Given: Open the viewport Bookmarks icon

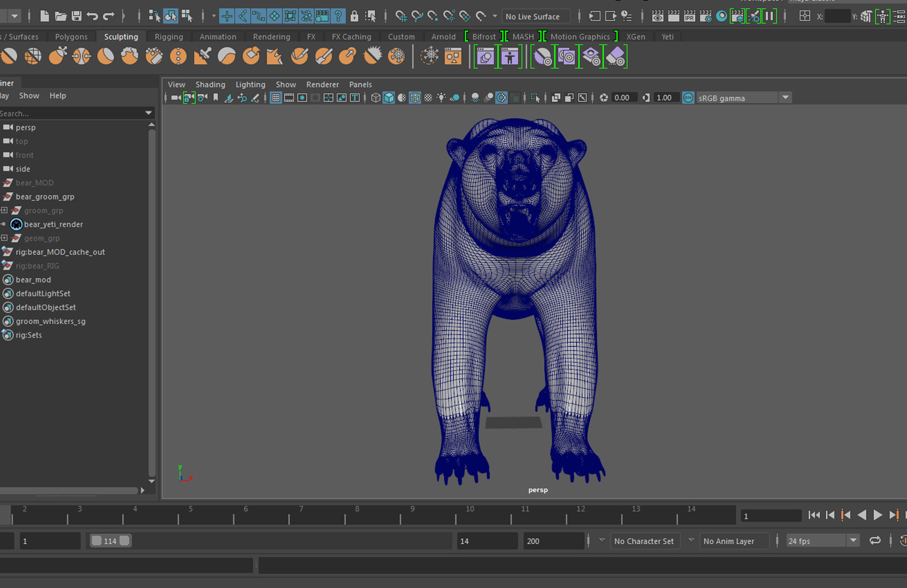Looking at the screenshot, I should click(216, 98).
